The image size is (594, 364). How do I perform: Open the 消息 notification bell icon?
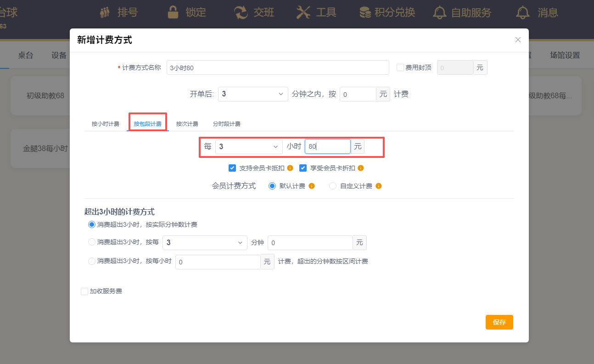(522, 12)
